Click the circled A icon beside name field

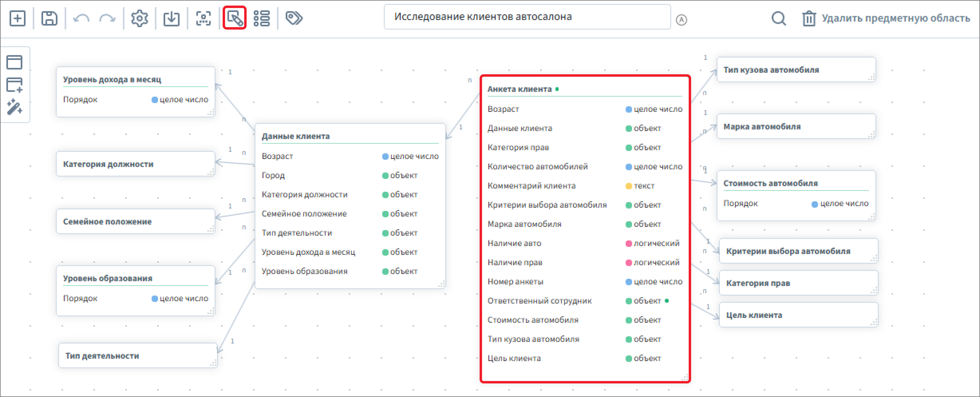pyautogui.click(x=682, y=20)
